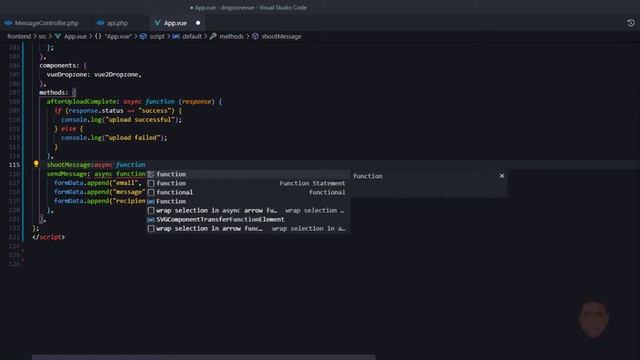
Task: Click the vue2Dropzone identifier on components line
Action: pos(117,75)
